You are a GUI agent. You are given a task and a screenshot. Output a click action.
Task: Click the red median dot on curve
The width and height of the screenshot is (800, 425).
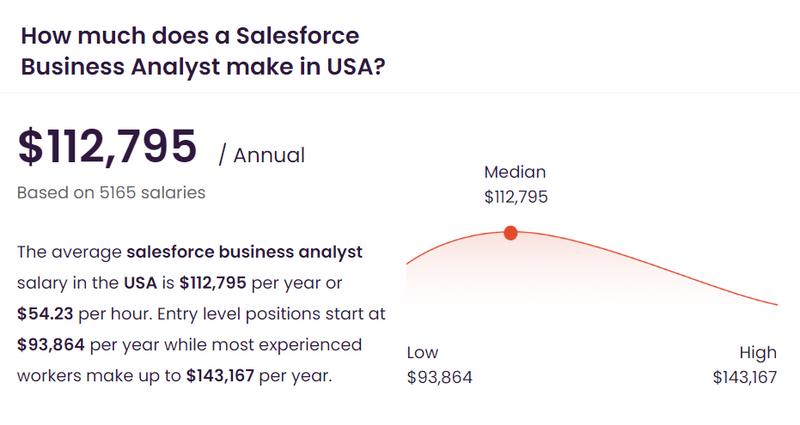(x=510, y=233)
